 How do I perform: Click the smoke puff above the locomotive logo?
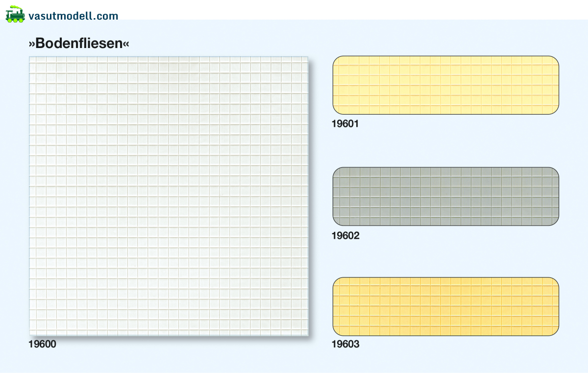[15, 8]
